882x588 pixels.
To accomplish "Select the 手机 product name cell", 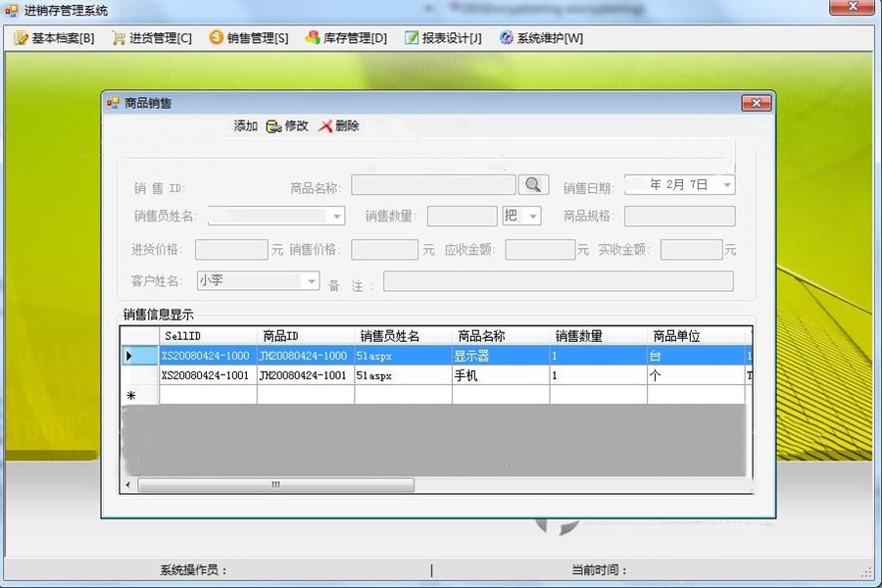I will pos(501,375).
